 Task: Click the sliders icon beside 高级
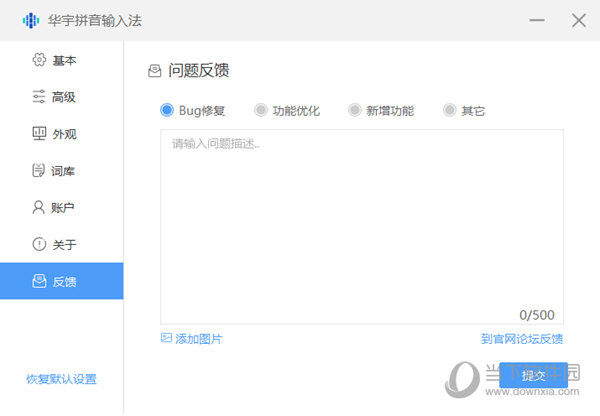[39, 96]
